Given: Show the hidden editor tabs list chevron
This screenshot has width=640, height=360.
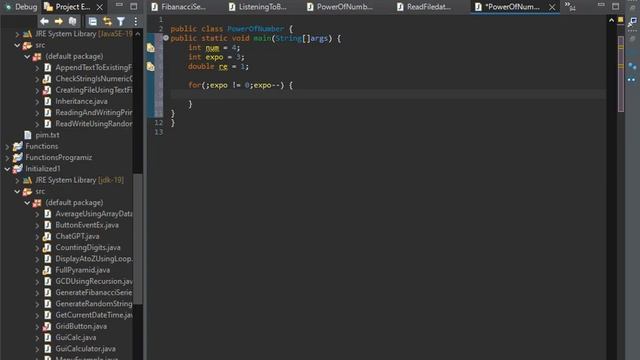Looking at the screenshot, I should [x=570, y=6].
